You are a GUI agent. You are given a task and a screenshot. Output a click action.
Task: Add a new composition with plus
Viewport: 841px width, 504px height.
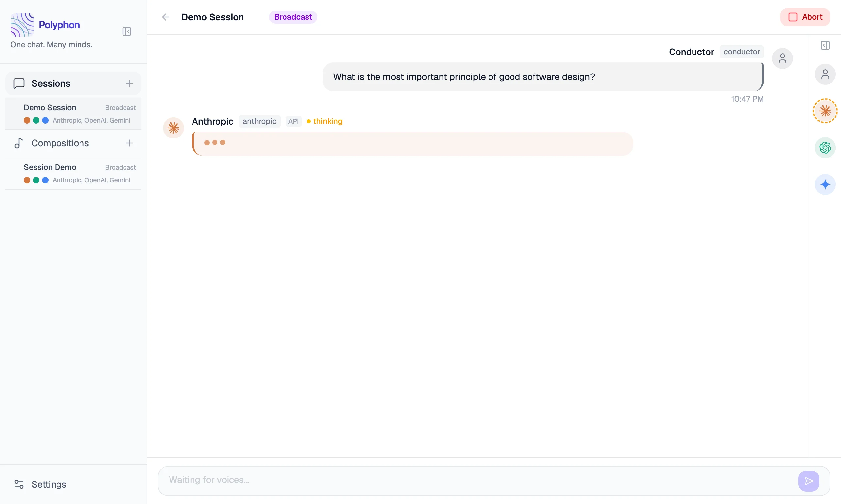pos(129,143)
